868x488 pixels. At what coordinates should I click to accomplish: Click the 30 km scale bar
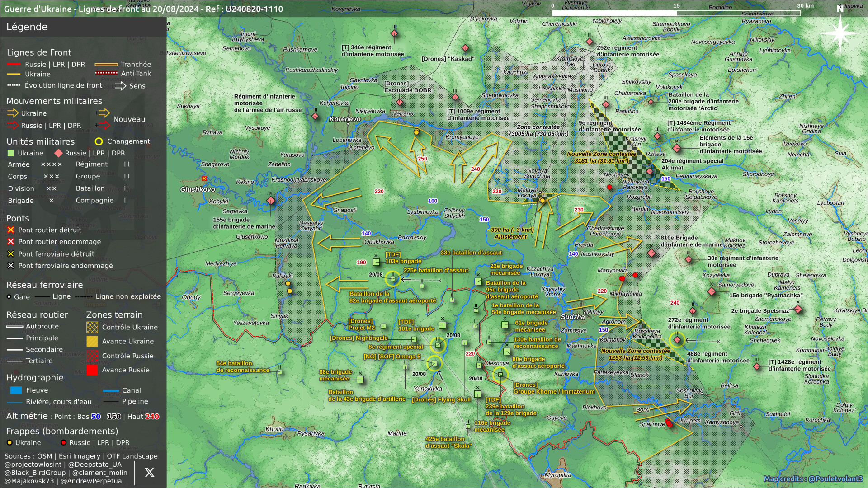coord(676,13)
